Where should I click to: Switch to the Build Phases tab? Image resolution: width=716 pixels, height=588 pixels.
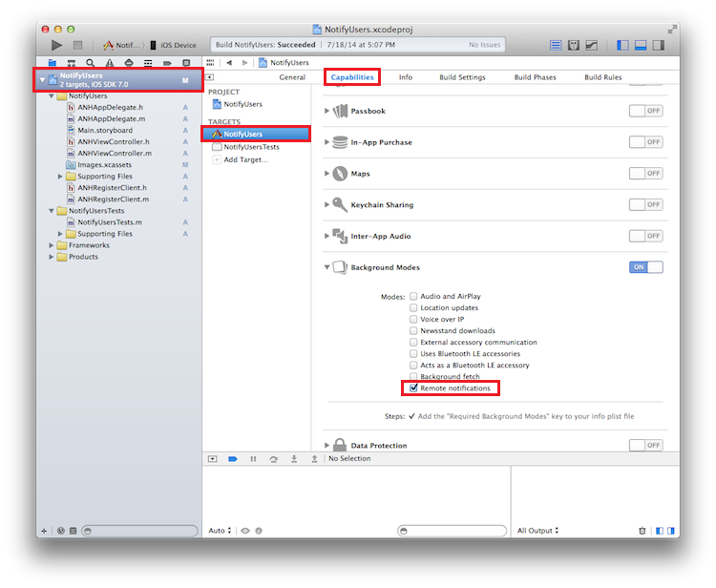click(536, 77)
